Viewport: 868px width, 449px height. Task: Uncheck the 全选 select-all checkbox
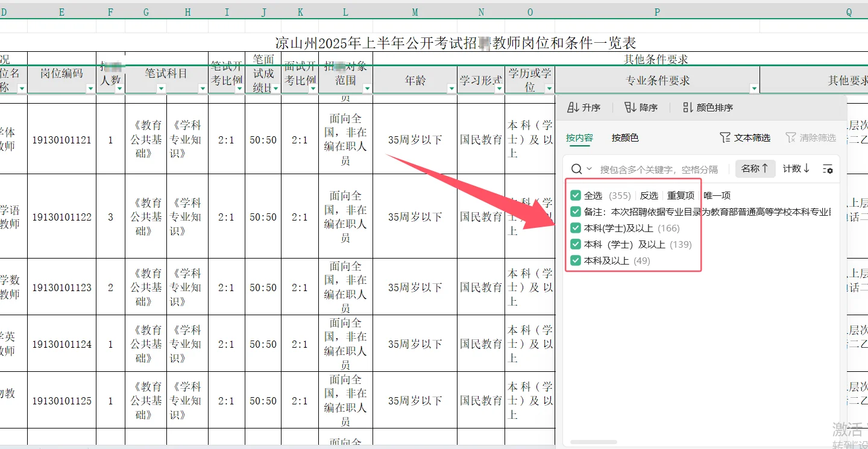[x=574, y=195]
